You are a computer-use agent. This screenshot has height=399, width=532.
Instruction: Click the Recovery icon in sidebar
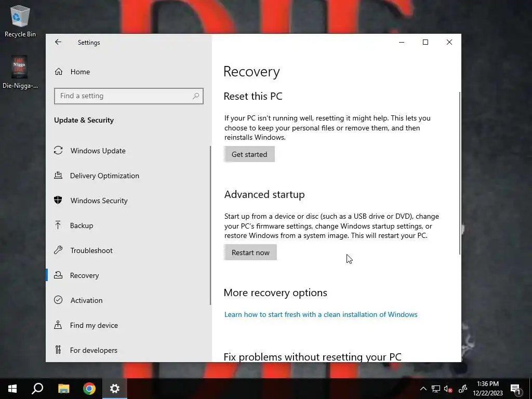(58, 275)
